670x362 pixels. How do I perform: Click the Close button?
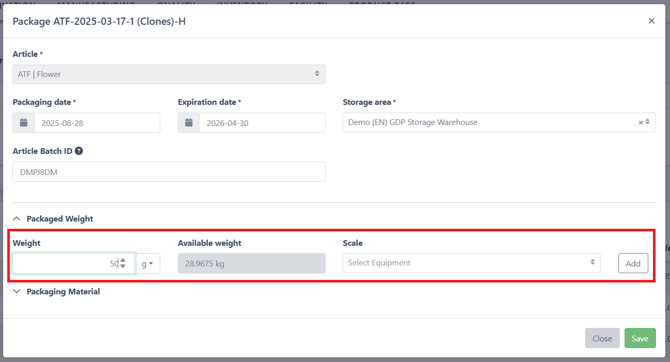point(602,338)
